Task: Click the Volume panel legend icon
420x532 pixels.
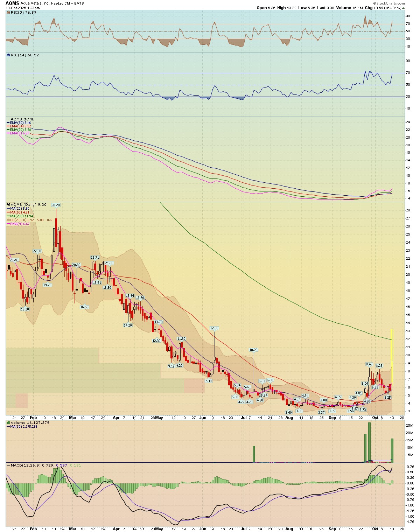Action: tap(8, 422)
